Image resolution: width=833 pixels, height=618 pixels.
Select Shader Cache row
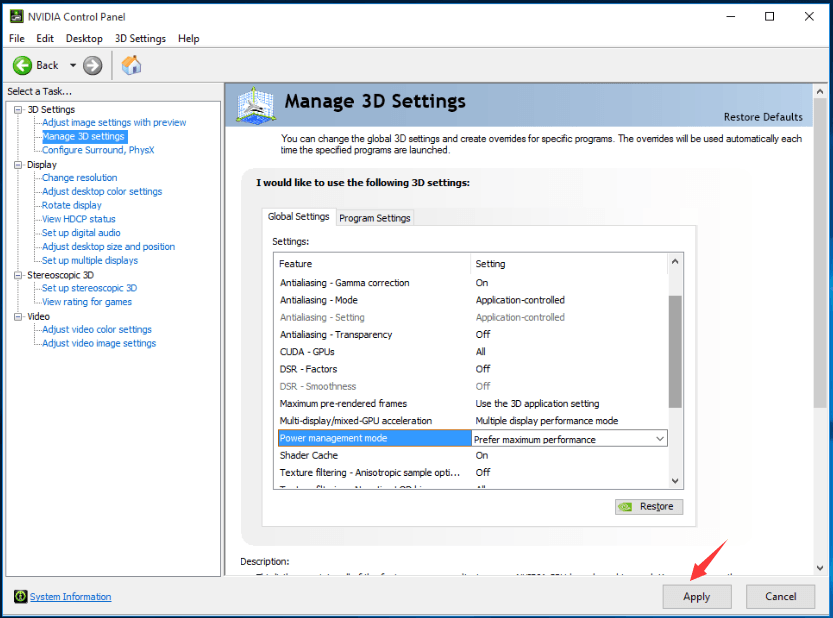[472, 455]
